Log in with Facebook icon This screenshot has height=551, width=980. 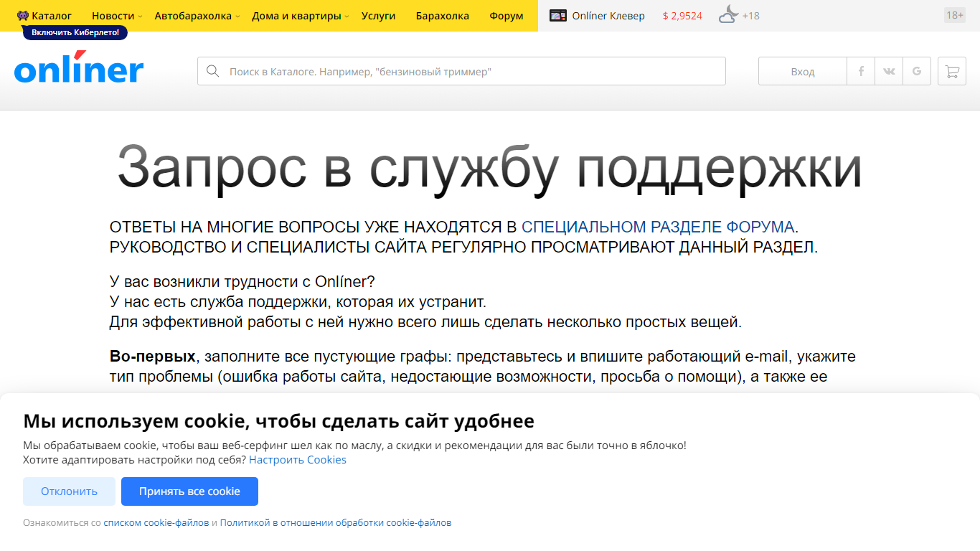861,71
